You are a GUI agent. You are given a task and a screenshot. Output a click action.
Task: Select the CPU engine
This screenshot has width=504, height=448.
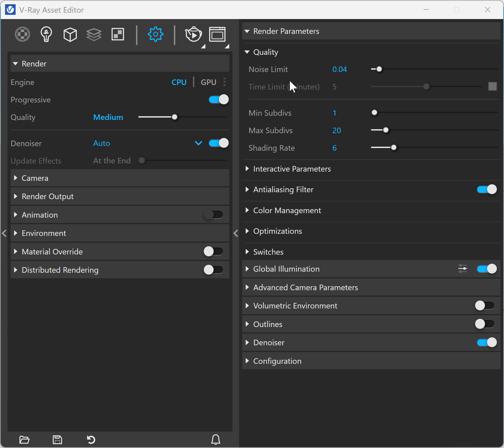tap(179, 82)
